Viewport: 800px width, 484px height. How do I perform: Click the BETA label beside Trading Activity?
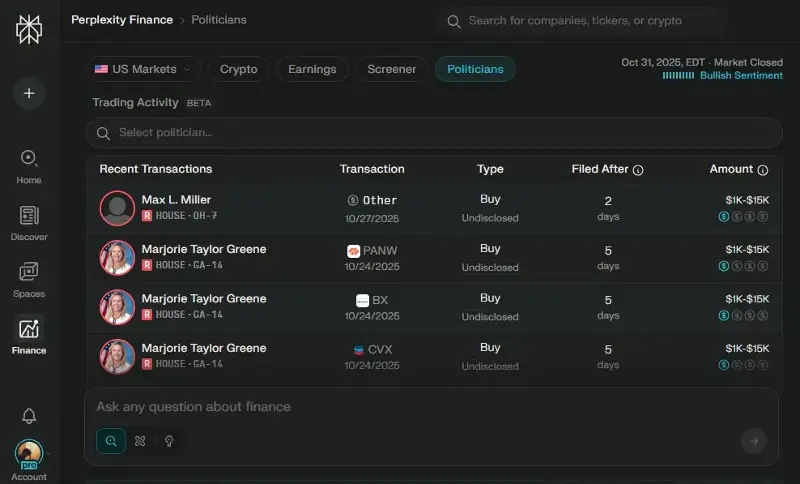coord(198,103)
